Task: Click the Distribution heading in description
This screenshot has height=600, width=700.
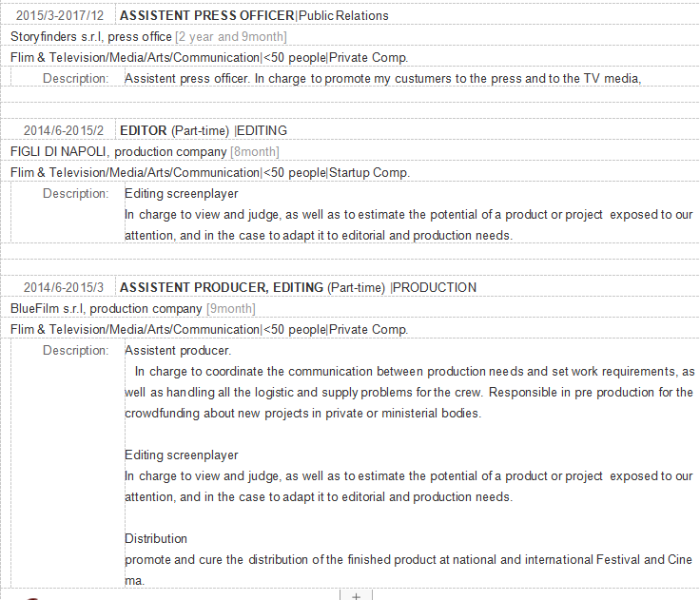Action: tap(156, 538)
